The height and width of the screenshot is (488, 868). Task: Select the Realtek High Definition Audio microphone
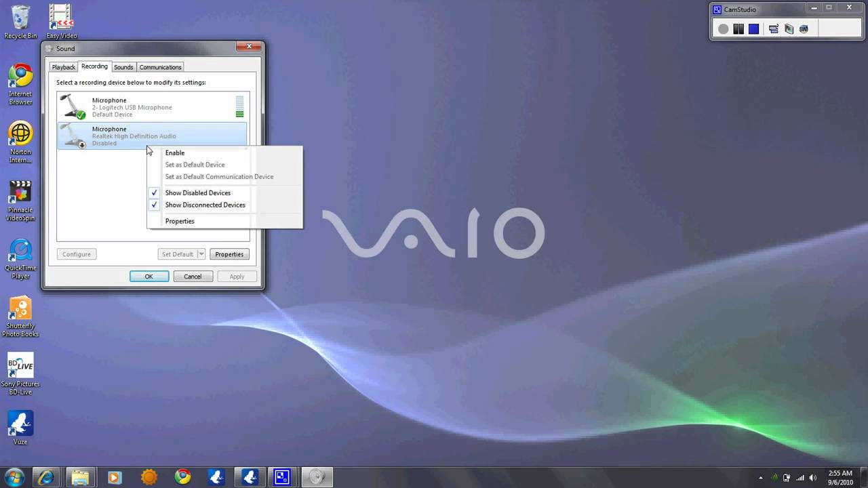[x=153, y=136]
